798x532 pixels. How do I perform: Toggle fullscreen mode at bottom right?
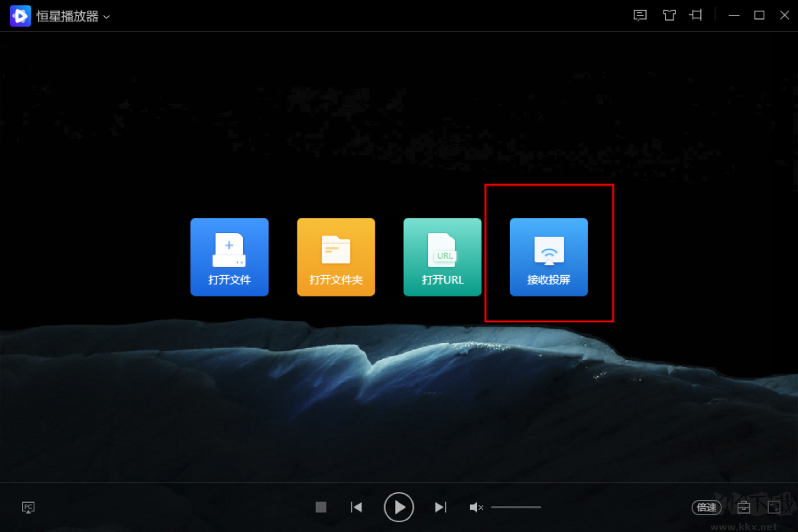[774, 507]
